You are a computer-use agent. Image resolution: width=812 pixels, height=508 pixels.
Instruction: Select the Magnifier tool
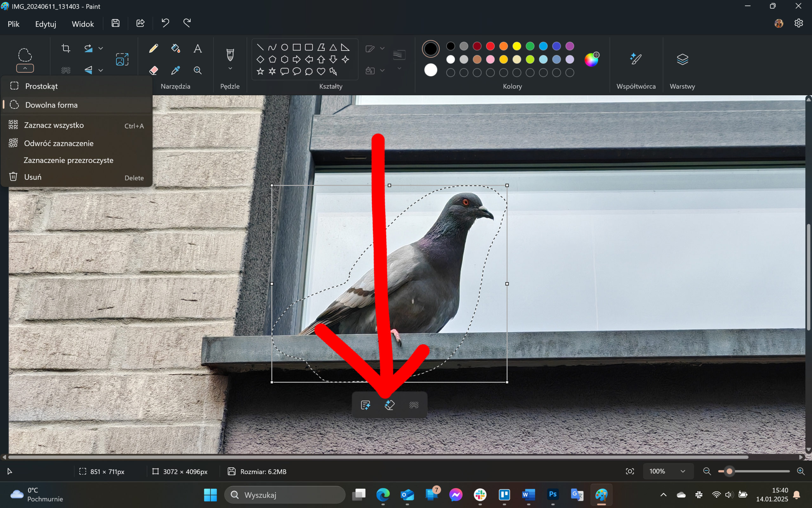(198, 70)
